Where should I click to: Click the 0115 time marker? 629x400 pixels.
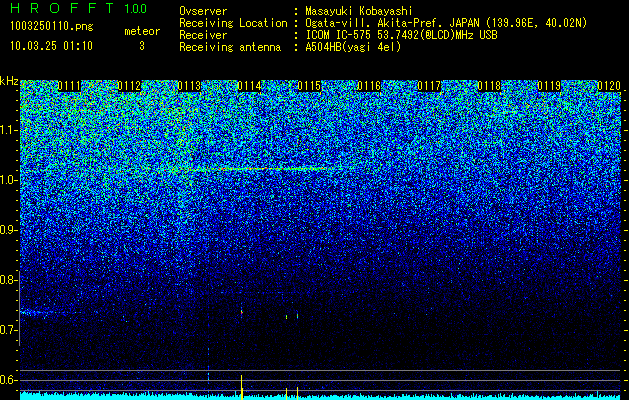click(x=309, y=86)
